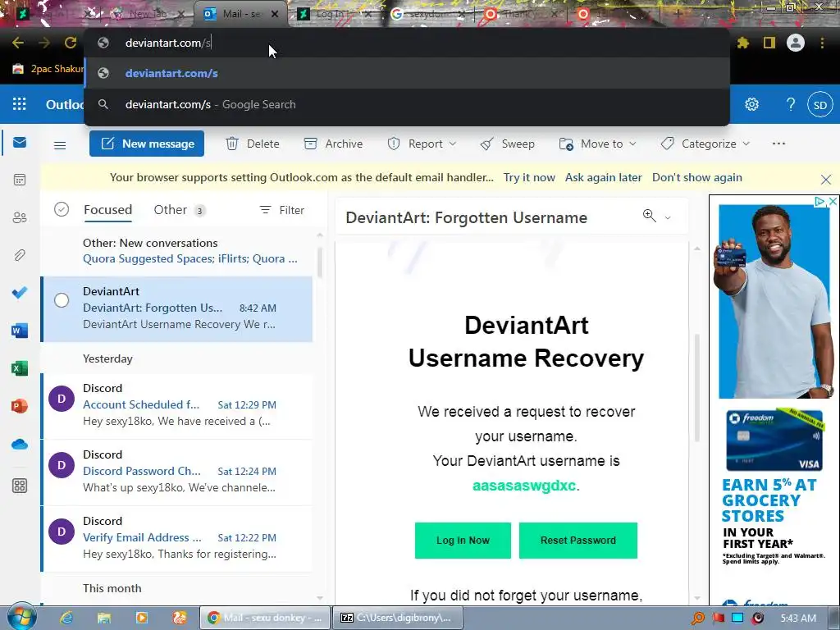Close the default handler notification bar
Screen dimensions: 840x630
(826, 180)
